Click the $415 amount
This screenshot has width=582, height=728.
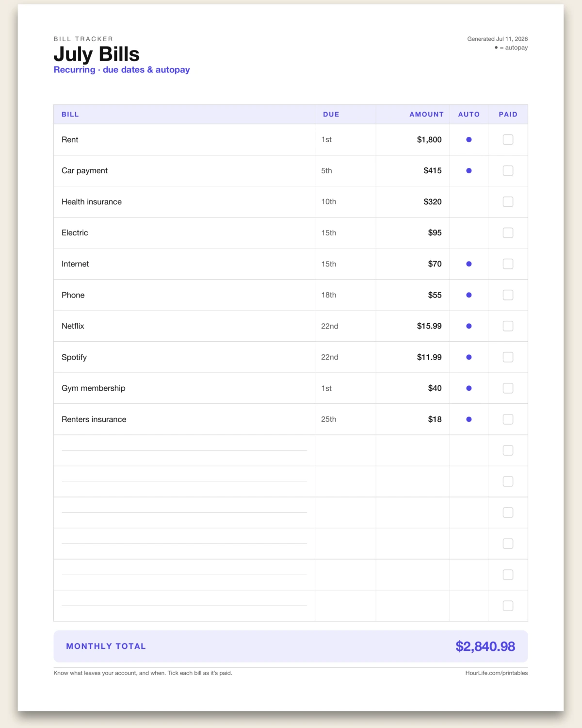(433, 171)
